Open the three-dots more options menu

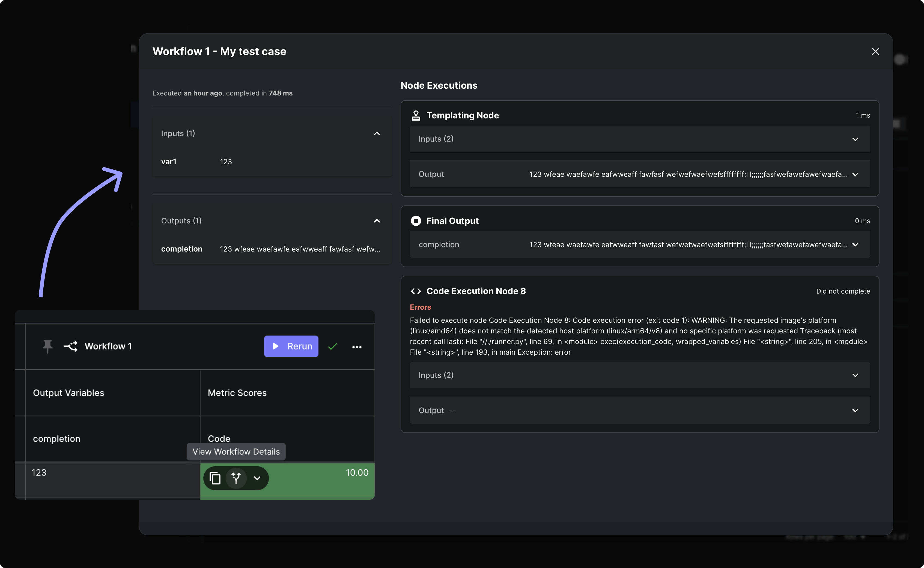coord(357,347)
